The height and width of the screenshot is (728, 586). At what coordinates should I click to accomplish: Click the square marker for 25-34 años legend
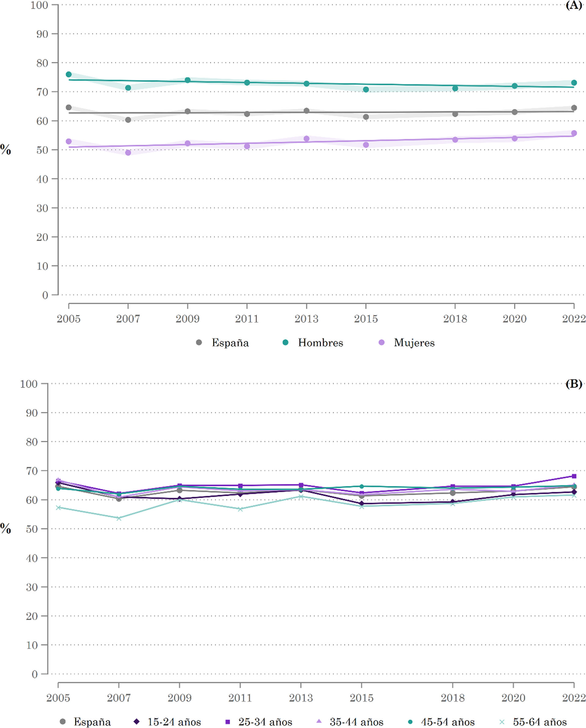[227, 722]
